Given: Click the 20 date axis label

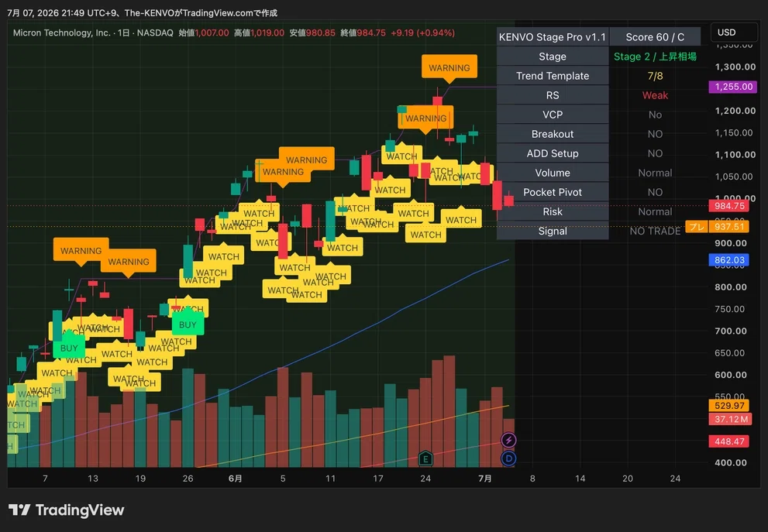Looking at the screenshot, I should click(x=628, y=478).
